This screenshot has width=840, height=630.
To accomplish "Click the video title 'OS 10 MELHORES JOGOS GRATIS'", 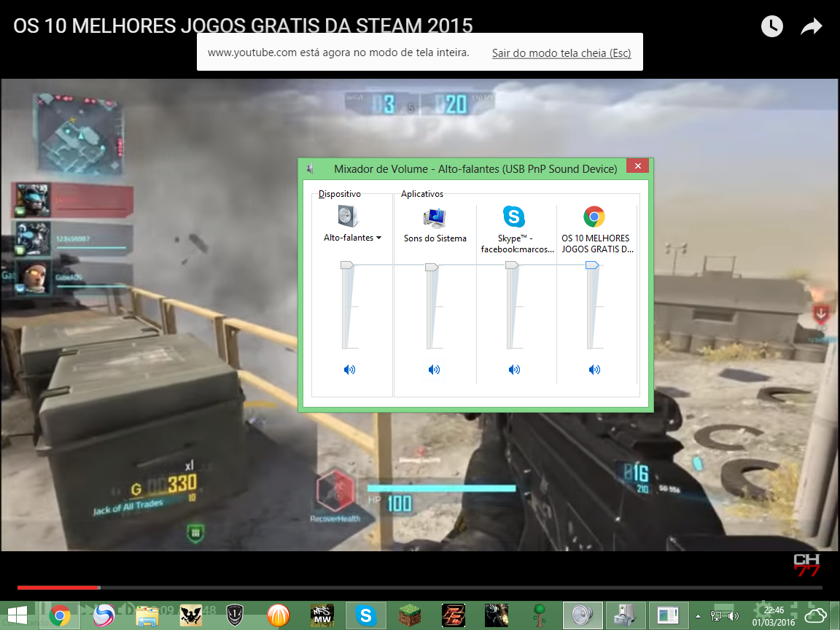I will tap(243, 26).
